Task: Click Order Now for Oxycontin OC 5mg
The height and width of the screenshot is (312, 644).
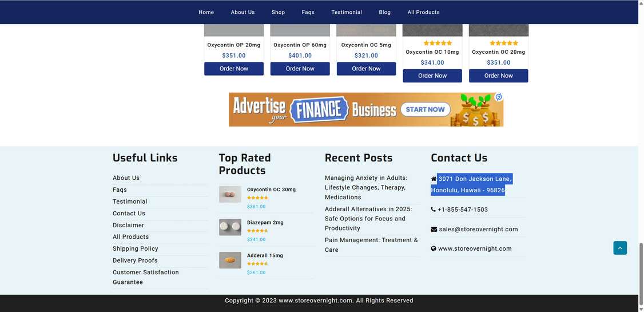Action: coord(367,69)
